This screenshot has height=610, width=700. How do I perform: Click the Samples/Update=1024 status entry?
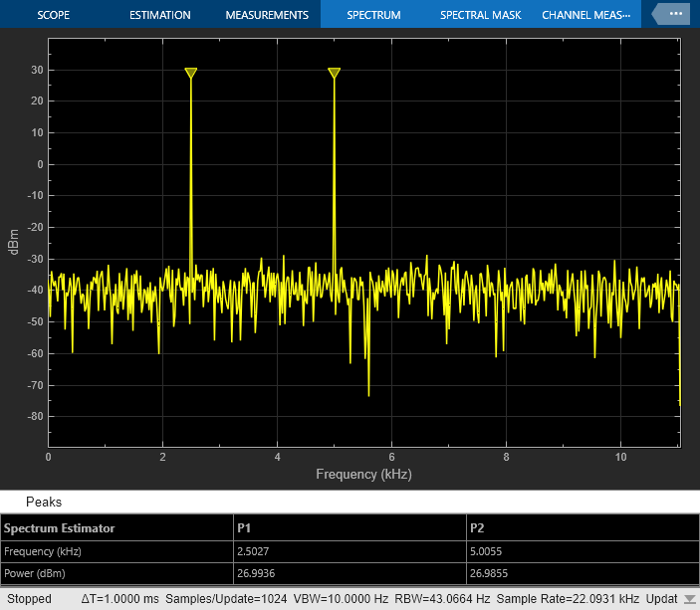point(226,599)
